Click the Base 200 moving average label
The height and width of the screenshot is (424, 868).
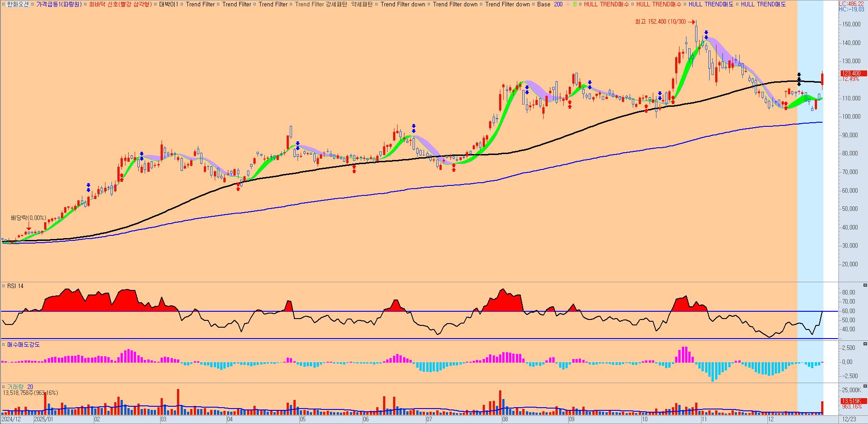pyautogui.click(x=550, y=4)
